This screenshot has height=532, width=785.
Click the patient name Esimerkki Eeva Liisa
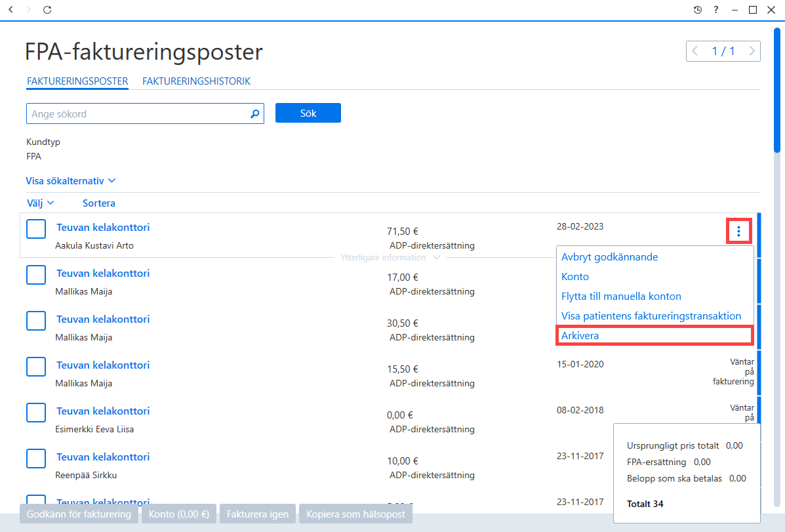tap(94, 429)
